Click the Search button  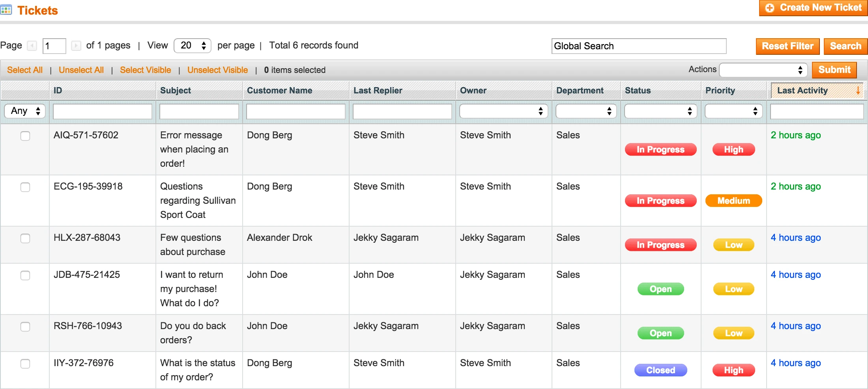point(846,46)
